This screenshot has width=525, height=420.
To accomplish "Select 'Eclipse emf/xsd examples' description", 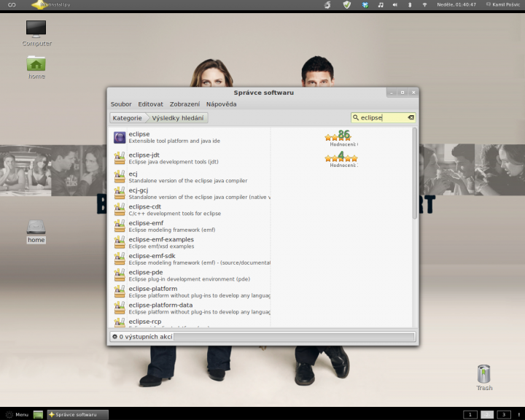I will click(x=161, y=246).
